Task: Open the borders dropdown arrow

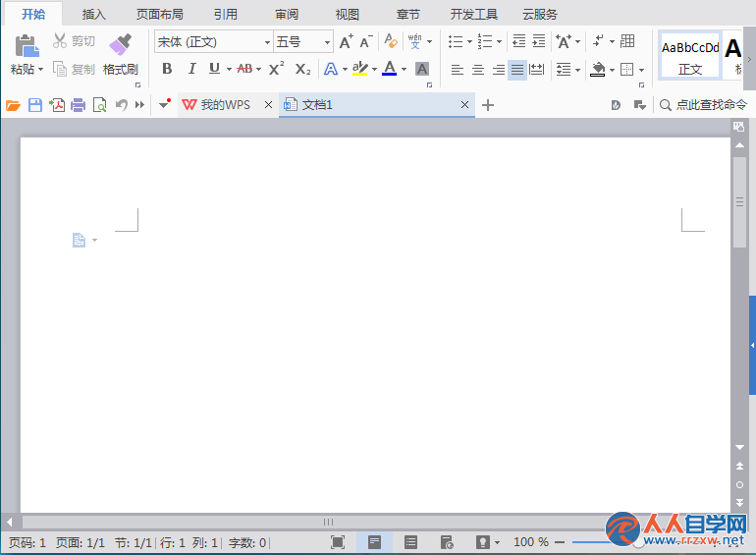Action: pyautogui.click(x=641, y=71)
